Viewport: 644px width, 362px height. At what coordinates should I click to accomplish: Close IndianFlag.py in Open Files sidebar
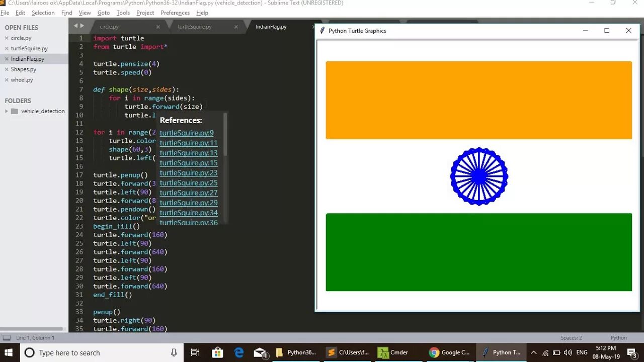(7, 59)
